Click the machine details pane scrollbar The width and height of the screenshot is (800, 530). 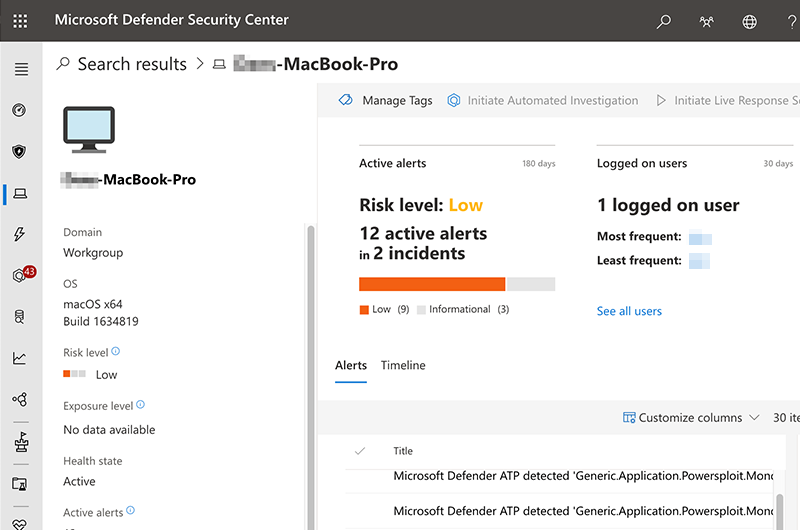click(311, 376)
